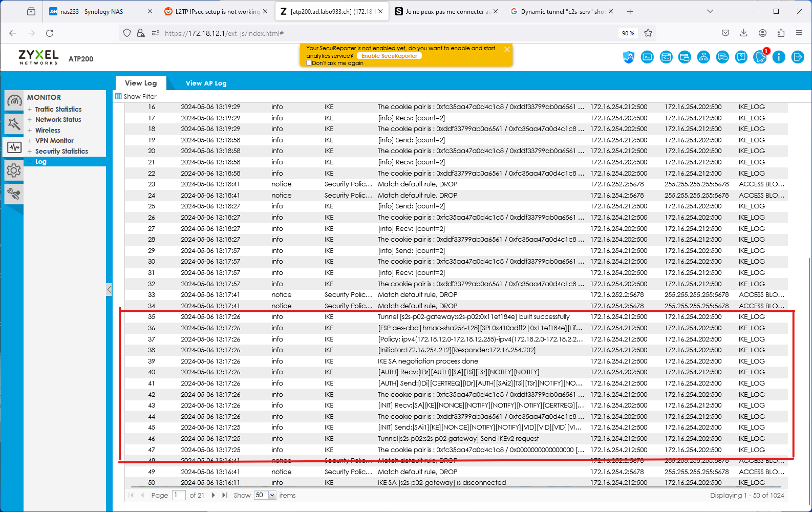Open the Show items-per-page dropdown
812x512 pixels.
coord(272,495)
